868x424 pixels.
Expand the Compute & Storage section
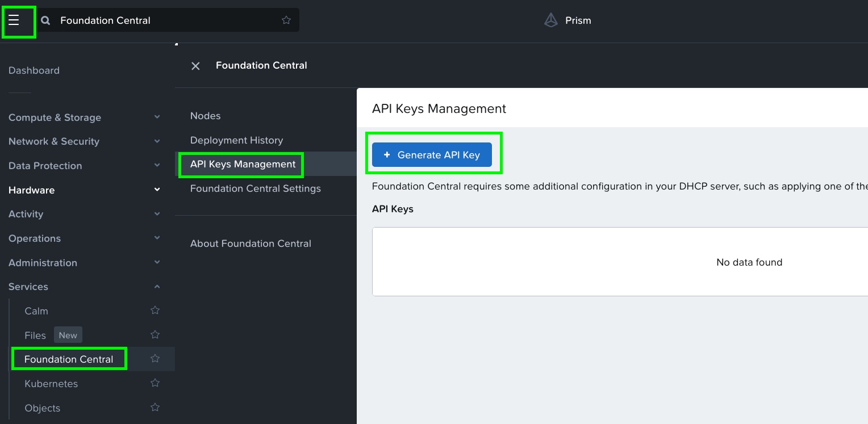pyautogui.click(x=157, y=117)
